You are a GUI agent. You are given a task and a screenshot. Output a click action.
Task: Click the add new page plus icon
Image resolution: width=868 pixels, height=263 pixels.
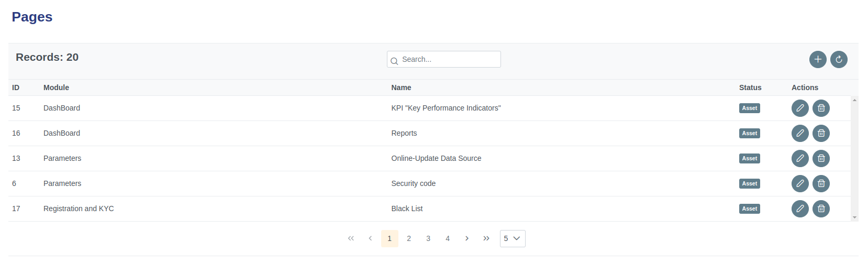tap(818, 59)
